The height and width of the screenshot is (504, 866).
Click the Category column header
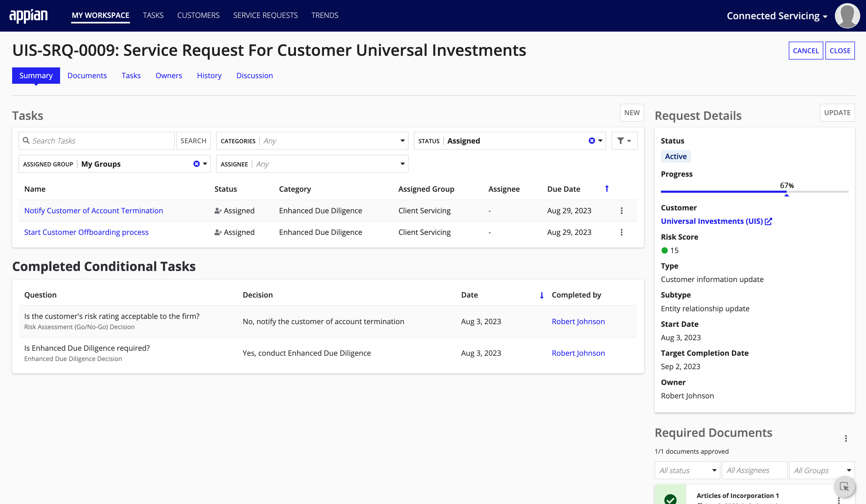tap(295, 189)
